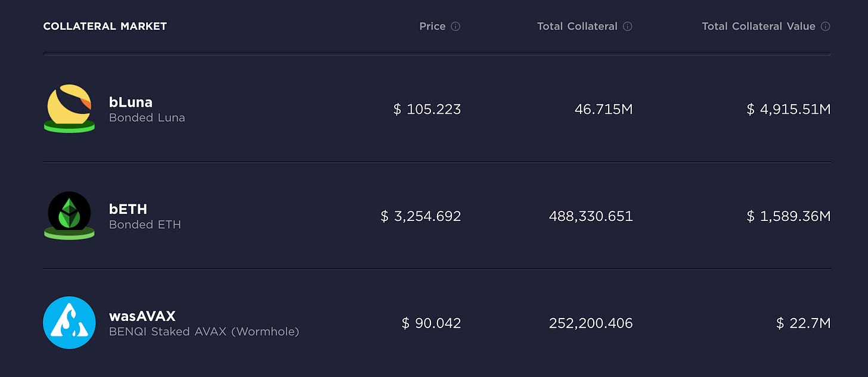The width and height of the screenshot is (868, 377).
Task: Click the Bonded Luna subtitle text
Action: (147, 117)
